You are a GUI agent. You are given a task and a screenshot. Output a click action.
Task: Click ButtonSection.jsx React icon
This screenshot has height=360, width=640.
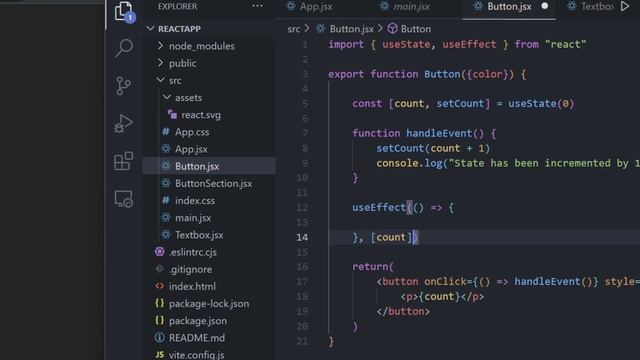point(166,183)
